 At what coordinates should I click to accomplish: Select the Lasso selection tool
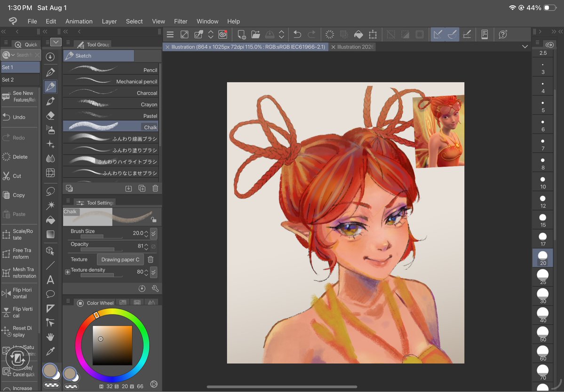click(50, 191)
